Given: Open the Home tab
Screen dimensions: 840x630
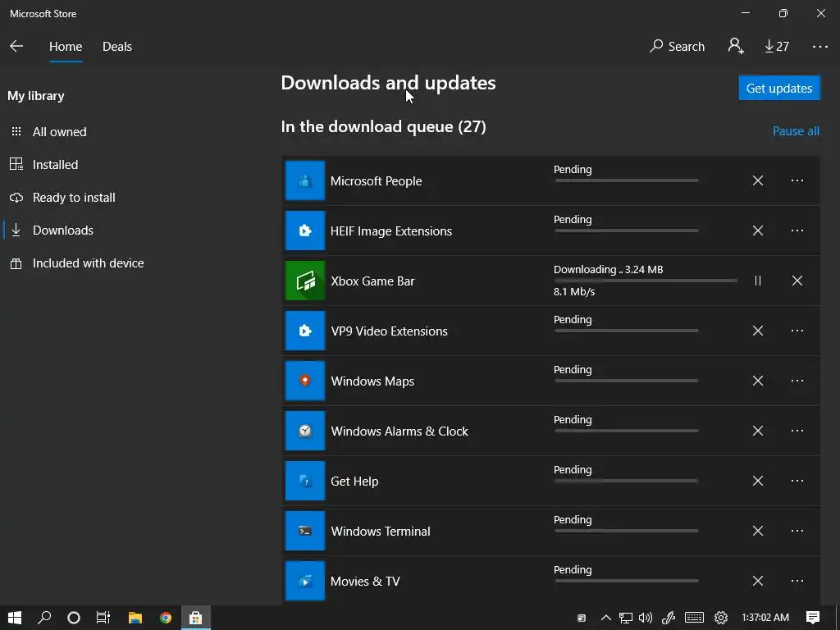Looking at the screenshot, I should click(x=66, y=47).
